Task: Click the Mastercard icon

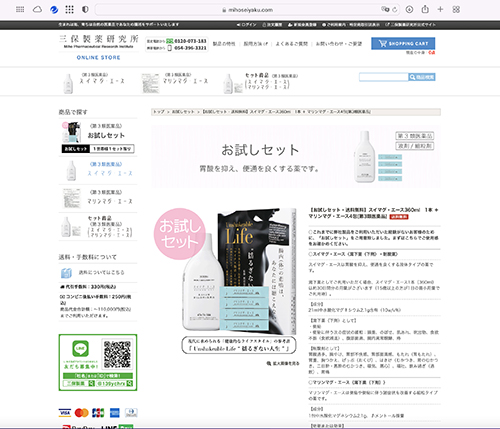Action: [x=81, y=413]
